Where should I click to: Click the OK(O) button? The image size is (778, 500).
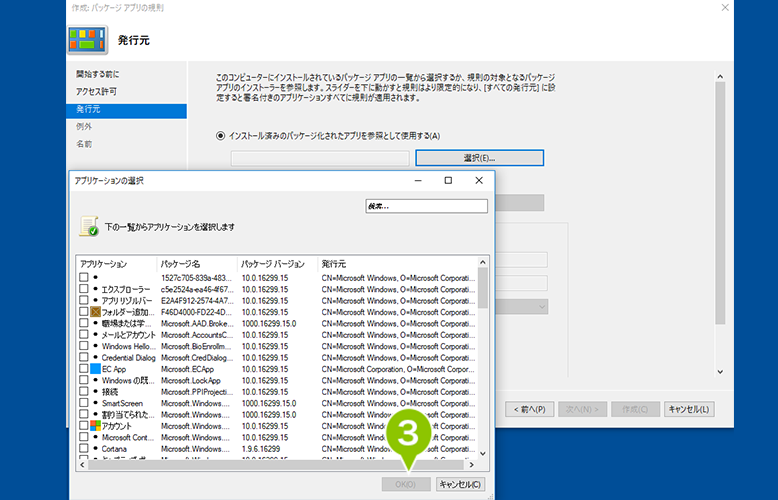point(406,484)
